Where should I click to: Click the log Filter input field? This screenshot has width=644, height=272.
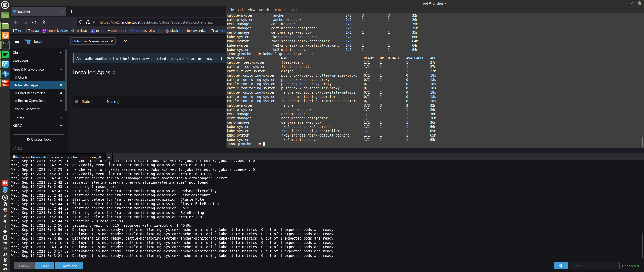[594, 266]
